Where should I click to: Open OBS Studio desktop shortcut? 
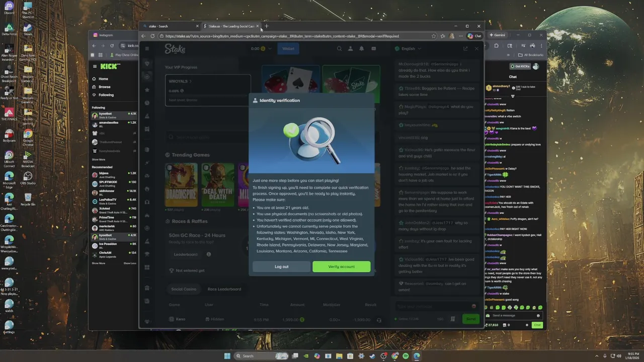click(x=28, y=178)
